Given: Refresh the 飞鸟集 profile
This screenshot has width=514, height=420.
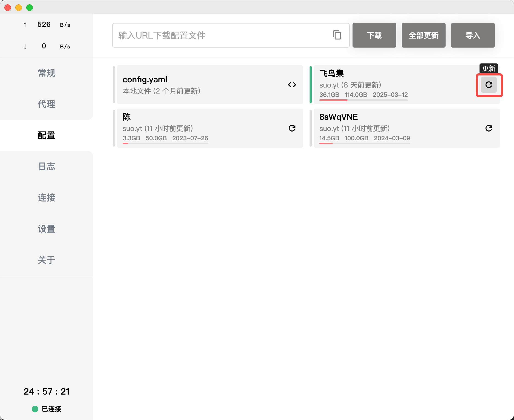Looking at the screenshot, I should [489, 85].
